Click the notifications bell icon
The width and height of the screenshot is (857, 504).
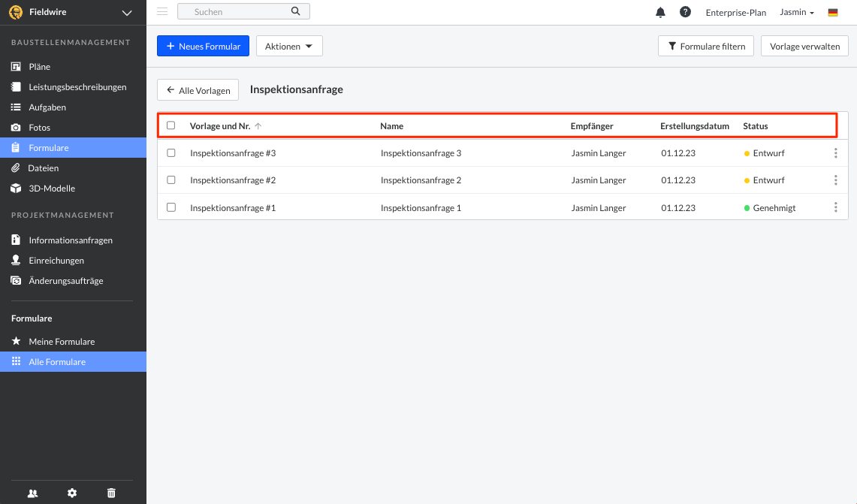pos(661,12)
